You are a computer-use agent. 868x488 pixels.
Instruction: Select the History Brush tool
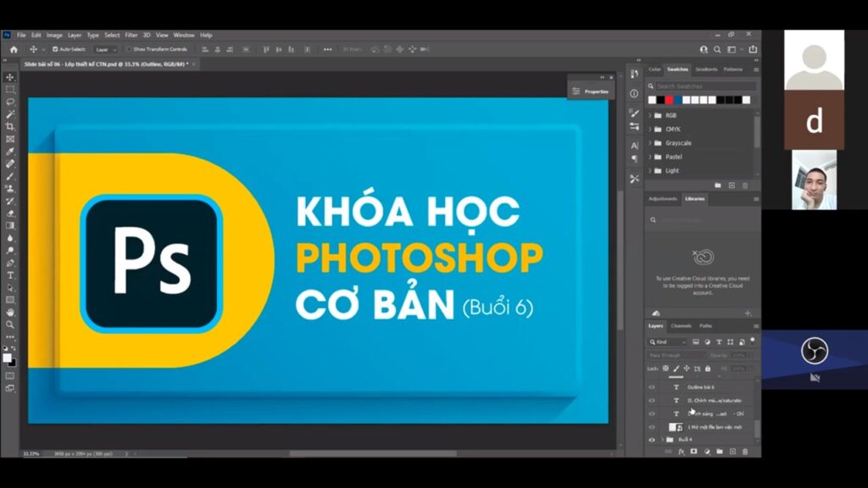[10, 201]
